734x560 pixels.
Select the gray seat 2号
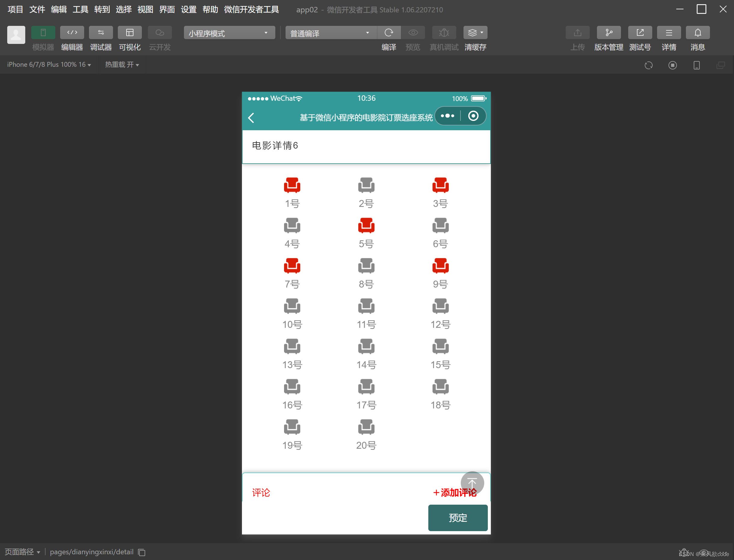pos(366,185)
